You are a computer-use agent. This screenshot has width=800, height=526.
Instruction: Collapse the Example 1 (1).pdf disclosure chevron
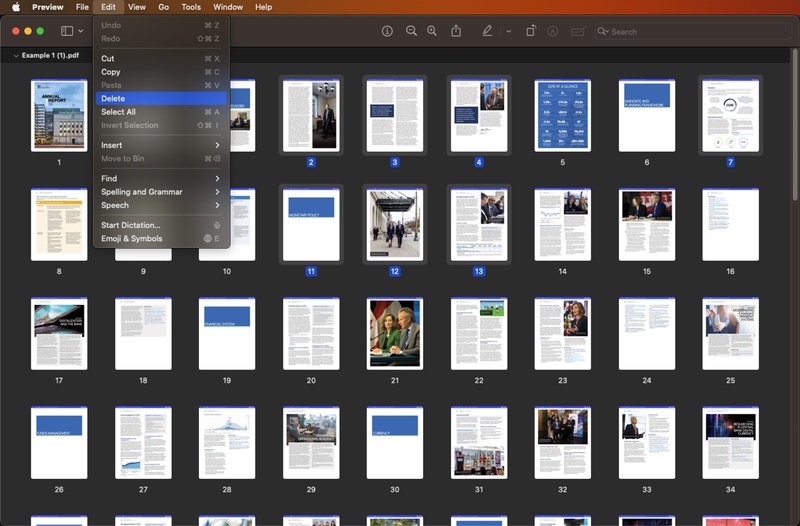[x=16, y=56]
